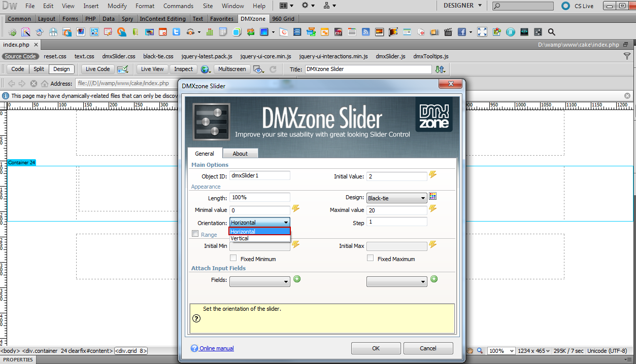Image resolution: width=636 pixels, height=364 pixels.
Task: Click the Visual Aids eye icon
Action: point(259,69)
